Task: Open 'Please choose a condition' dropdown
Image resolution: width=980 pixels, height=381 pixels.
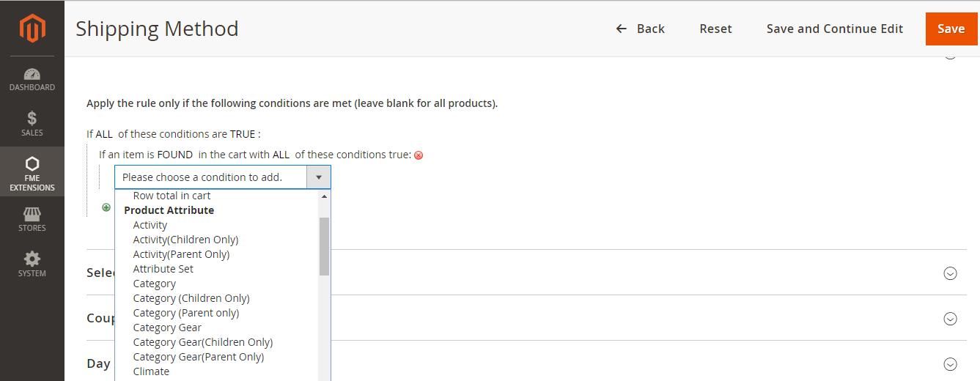Action: point(222,177)
